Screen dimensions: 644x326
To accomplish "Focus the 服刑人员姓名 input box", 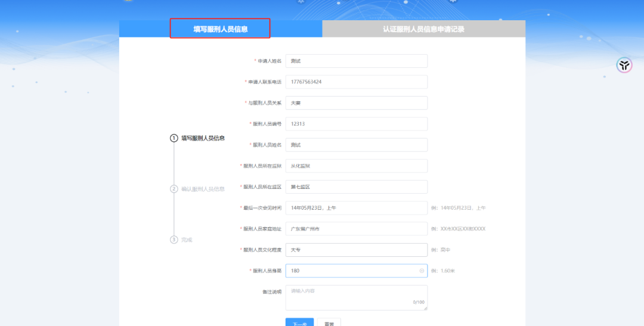I will (356, 145).
